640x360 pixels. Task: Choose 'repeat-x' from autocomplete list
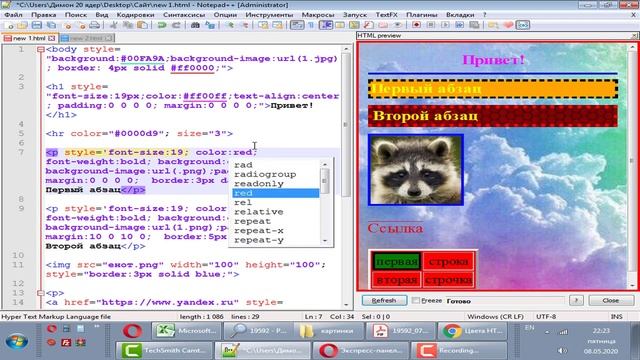(276, 231)
